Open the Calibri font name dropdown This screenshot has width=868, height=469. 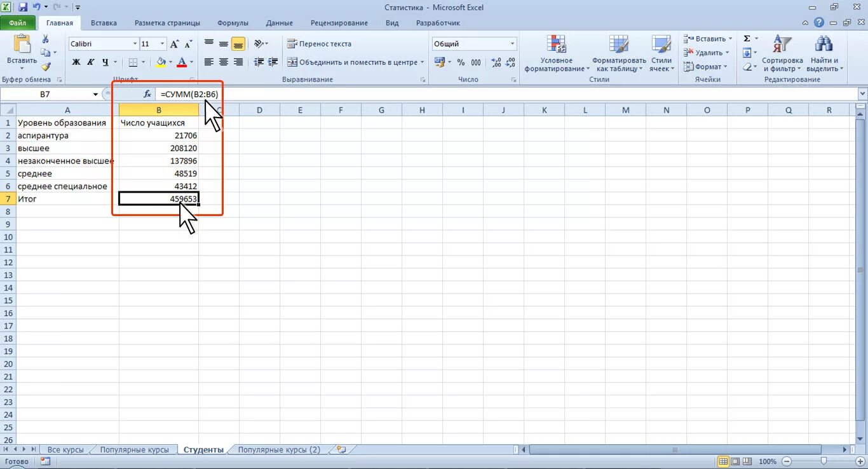click(135, 44)
